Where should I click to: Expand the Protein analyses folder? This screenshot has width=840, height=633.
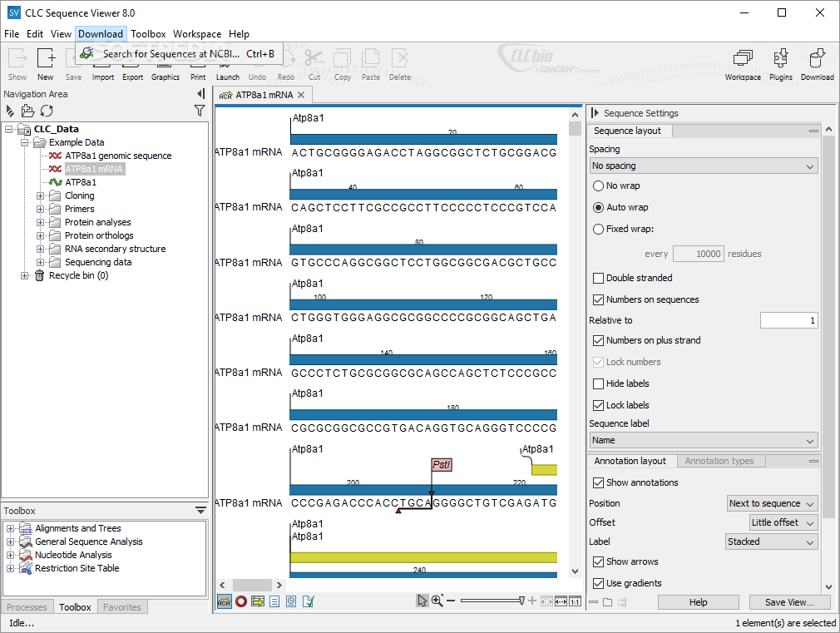[40, 222]
